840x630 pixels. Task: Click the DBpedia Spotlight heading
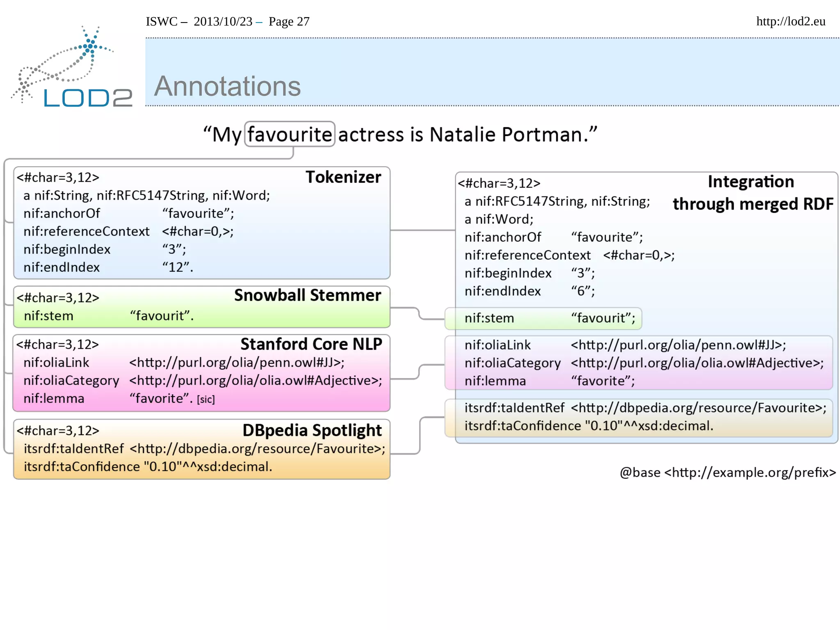312,430
